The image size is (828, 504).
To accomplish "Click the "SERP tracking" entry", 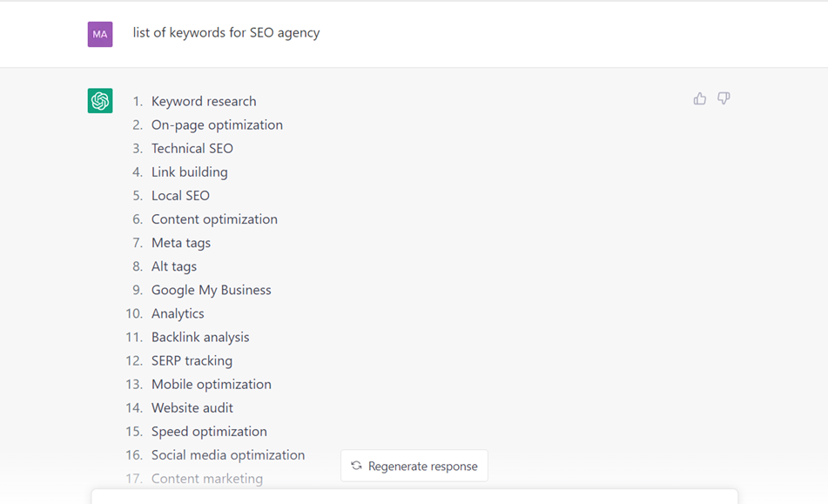I will click(192, 360).
